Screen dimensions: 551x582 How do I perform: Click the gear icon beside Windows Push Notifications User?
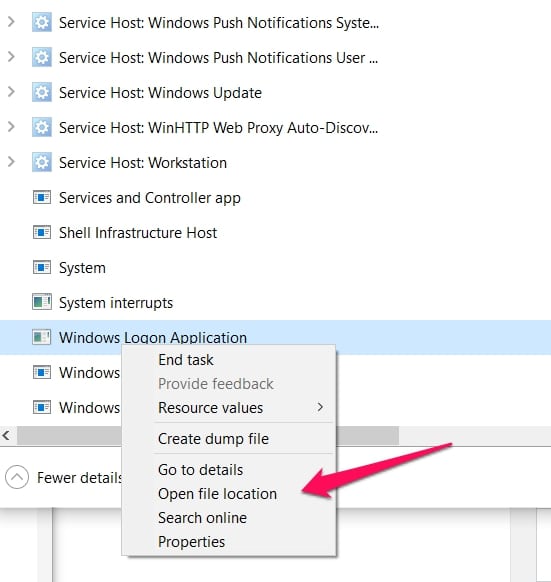click(42, 58)
